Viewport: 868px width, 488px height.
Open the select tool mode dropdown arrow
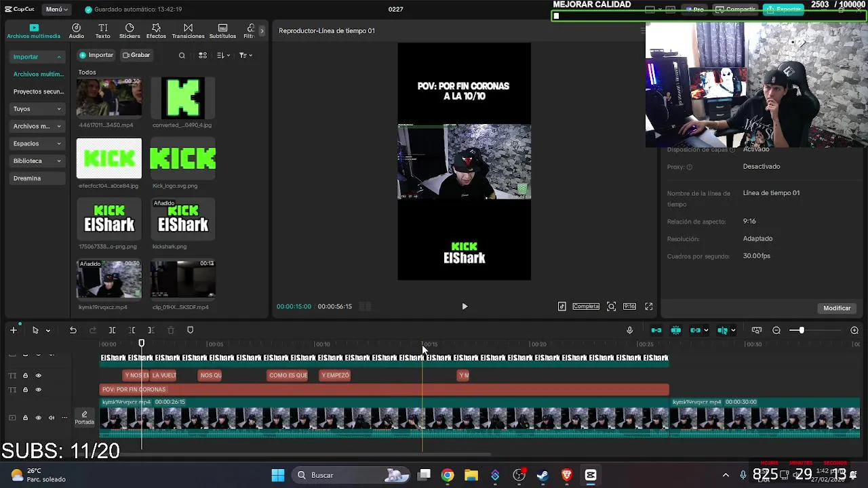click(47, 331)
